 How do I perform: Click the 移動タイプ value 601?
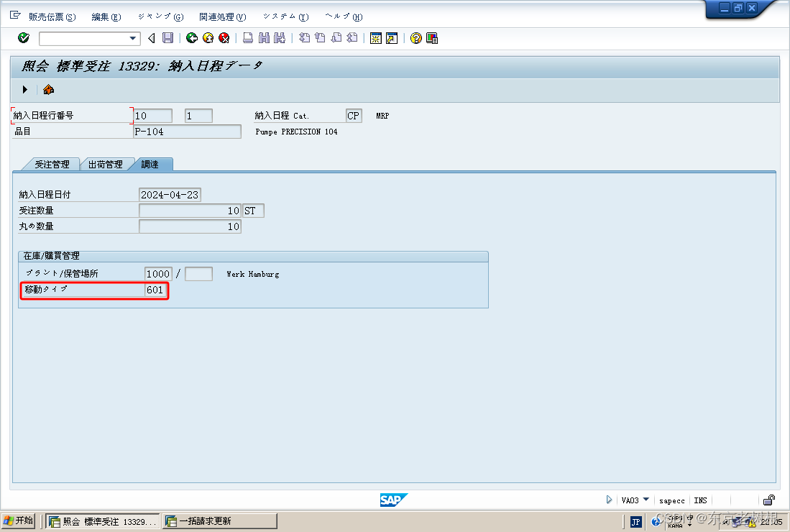click(155, 290)
